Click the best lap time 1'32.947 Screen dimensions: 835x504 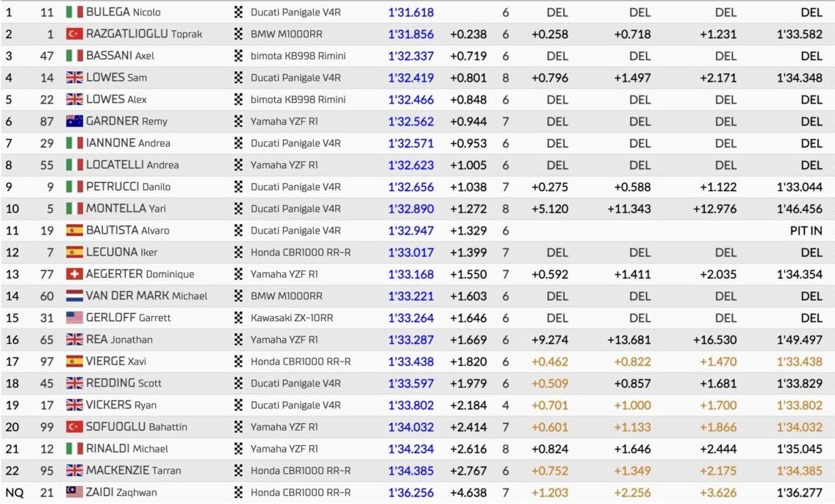point(411,230)
